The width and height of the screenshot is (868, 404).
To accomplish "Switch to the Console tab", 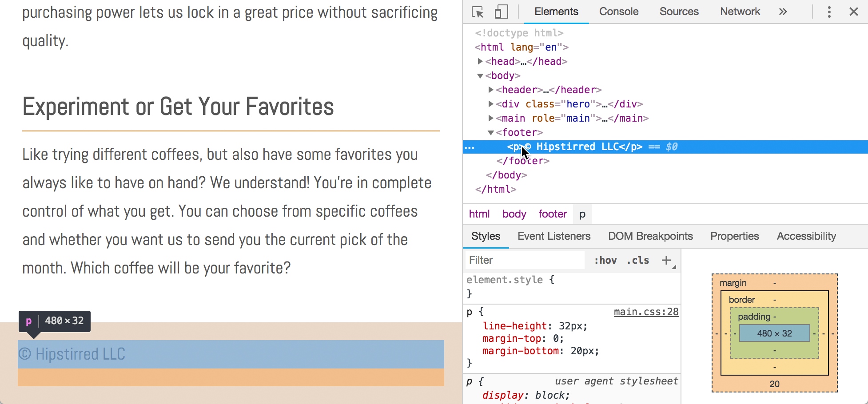I will point(618,12).
